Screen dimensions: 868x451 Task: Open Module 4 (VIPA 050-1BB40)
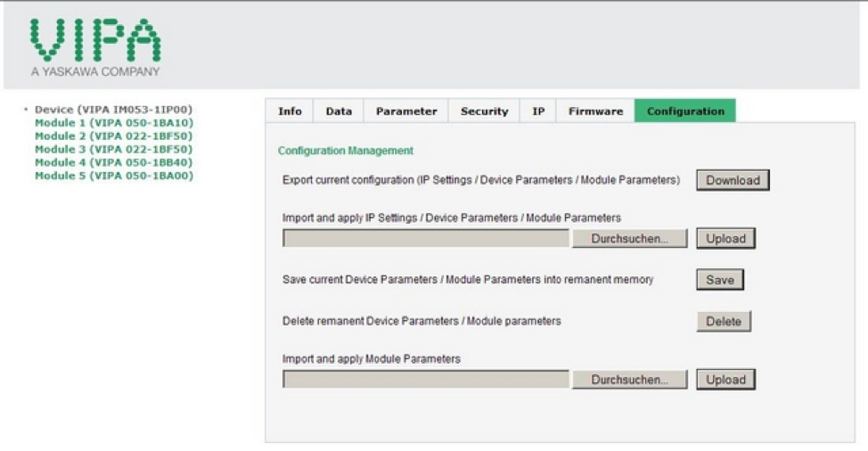click(x=113, y=163)
